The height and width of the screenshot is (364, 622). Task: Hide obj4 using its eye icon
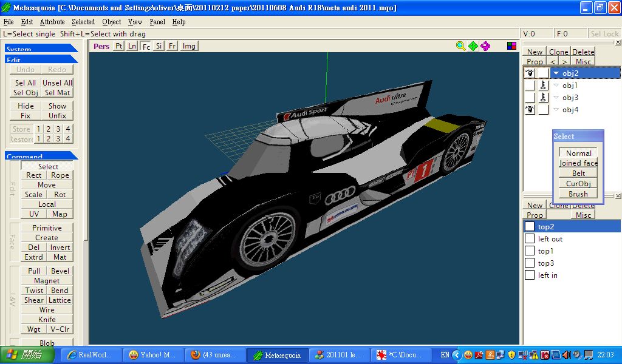(530, 110)
